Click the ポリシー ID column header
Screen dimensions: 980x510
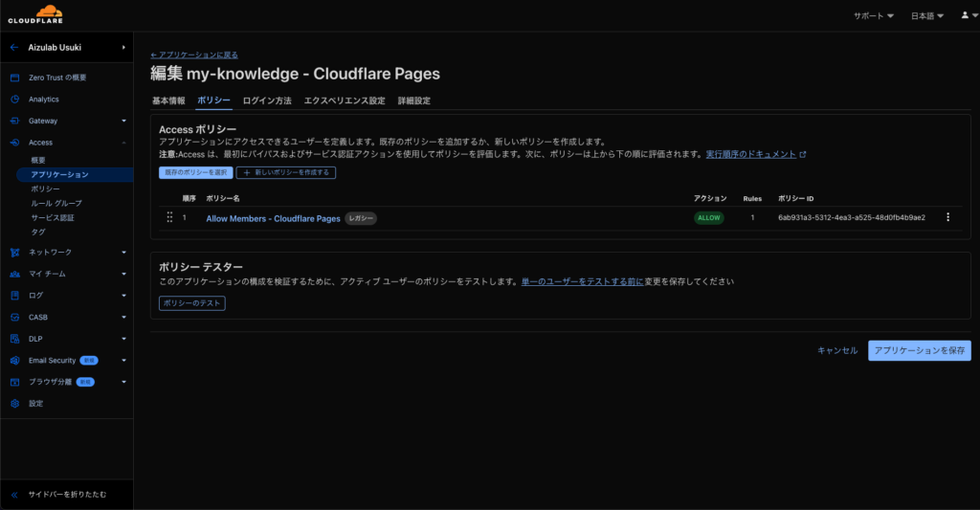tap(795, 199)
